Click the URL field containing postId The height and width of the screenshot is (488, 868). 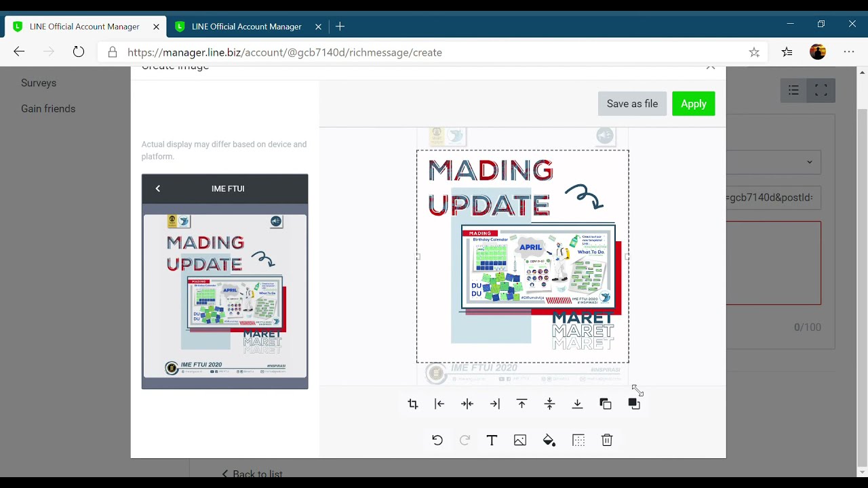pos(774,198)
